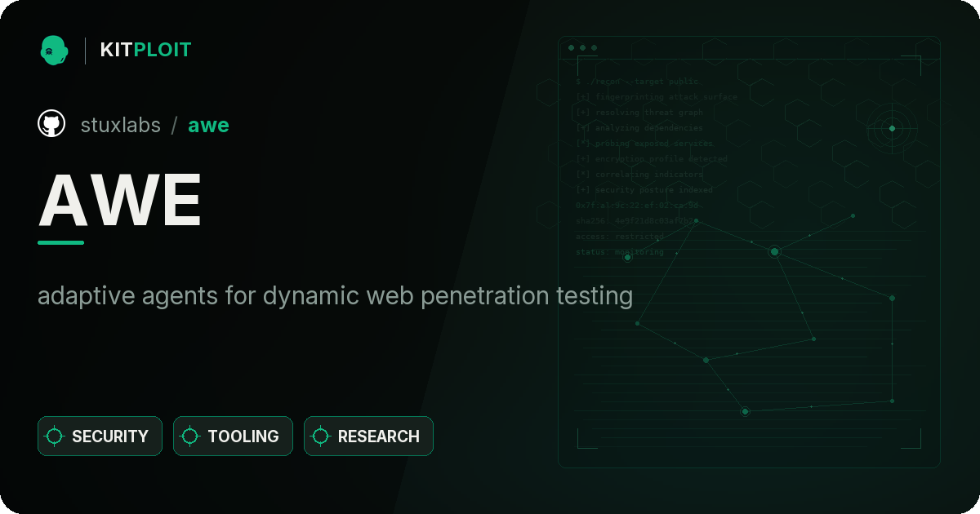Click the crosshair icon in TOOLING badge

pos(190,436)
